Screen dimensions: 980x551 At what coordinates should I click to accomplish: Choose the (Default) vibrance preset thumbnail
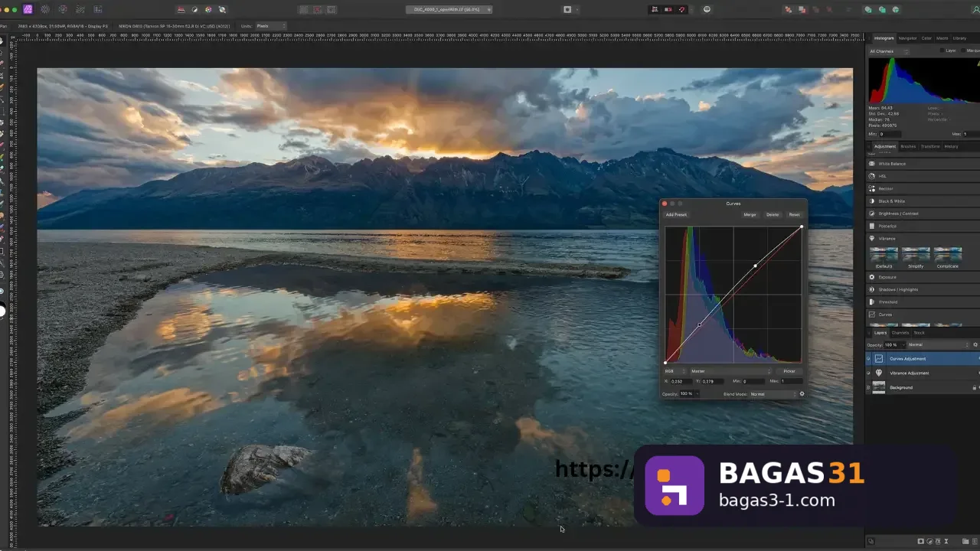coord(884,254)
